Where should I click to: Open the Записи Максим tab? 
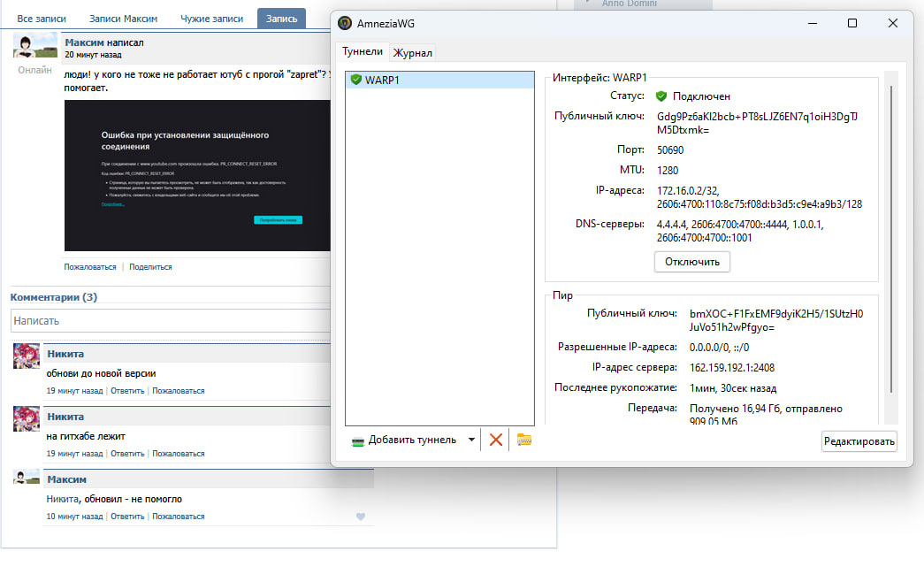coord(123,19)
